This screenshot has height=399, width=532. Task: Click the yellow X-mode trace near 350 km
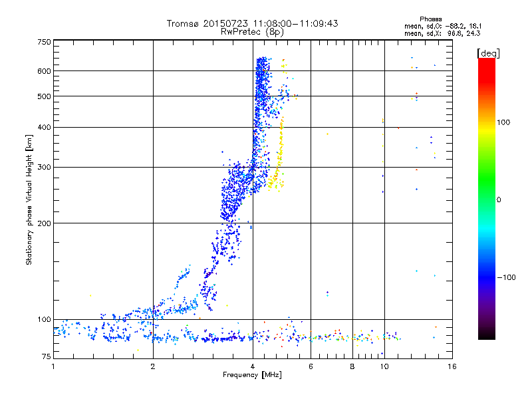pos(281,144)
